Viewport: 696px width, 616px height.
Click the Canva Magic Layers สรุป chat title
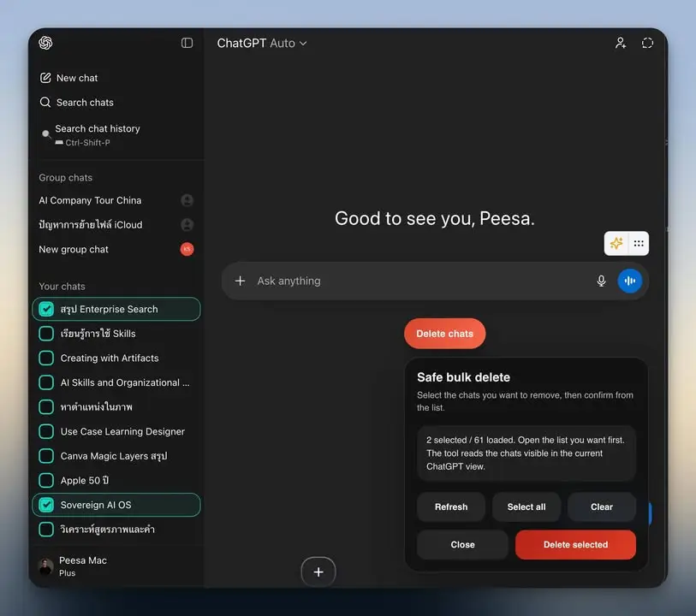(114, 456)
